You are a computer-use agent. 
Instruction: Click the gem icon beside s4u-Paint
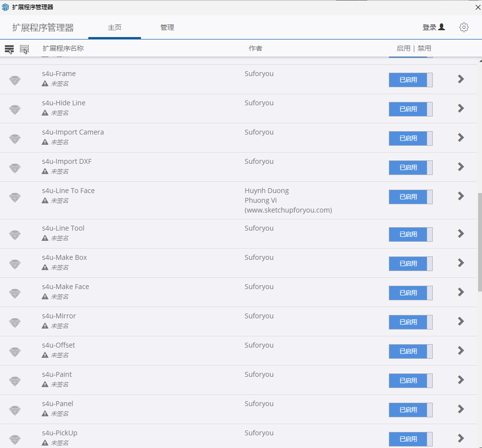tap(15, 381)
